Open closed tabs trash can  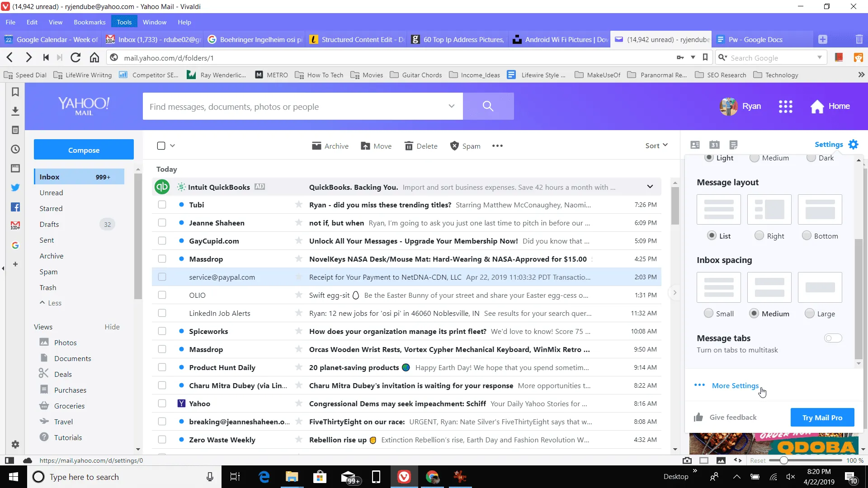[x=859, y=39]
